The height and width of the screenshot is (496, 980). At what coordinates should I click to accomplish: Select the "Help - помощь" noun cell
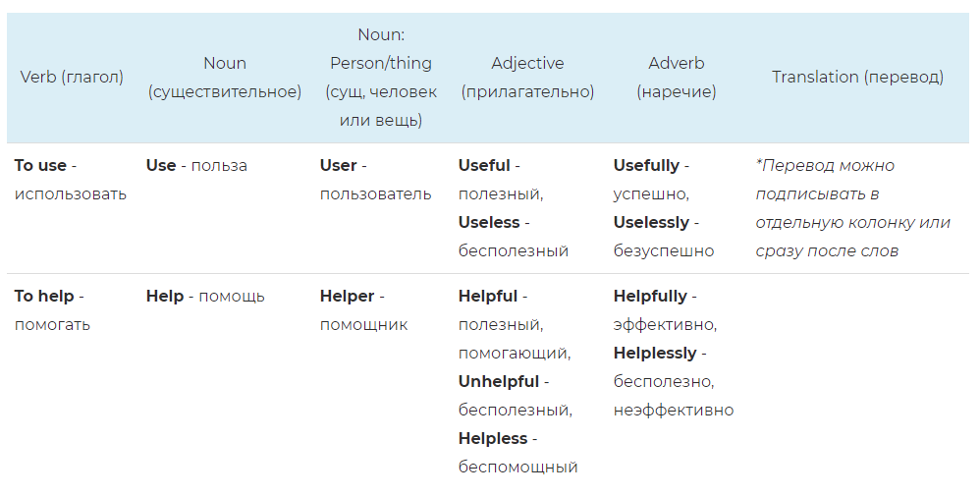tap(205, 296)
